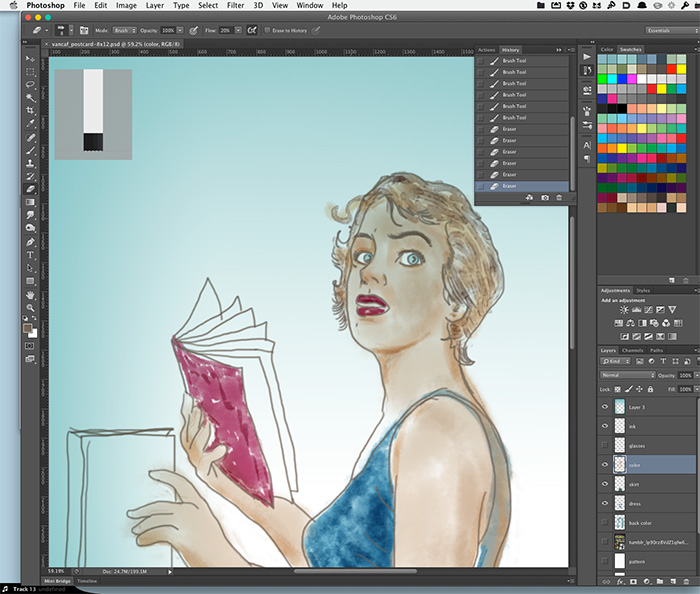Open the Image menu

[x=126, y=5]
